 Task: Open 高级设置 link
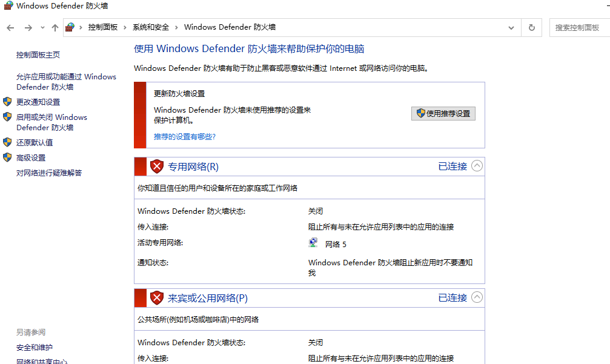[31, 157]
